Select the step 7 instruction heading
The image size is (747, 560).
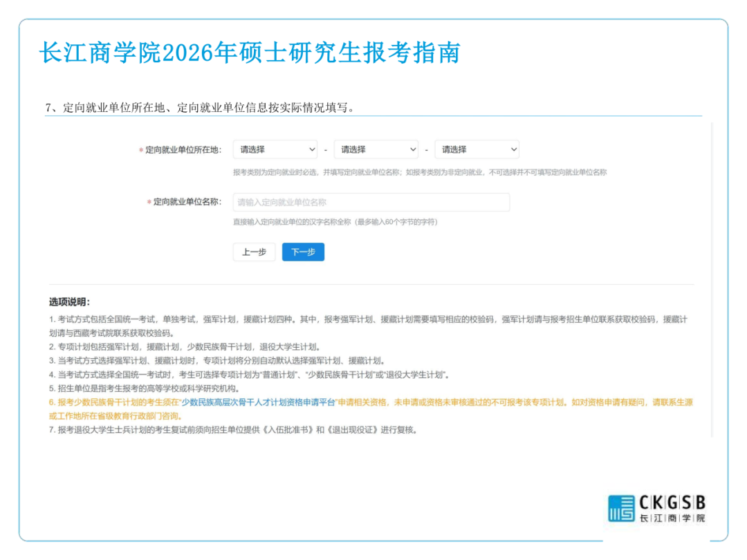point(200,108)
